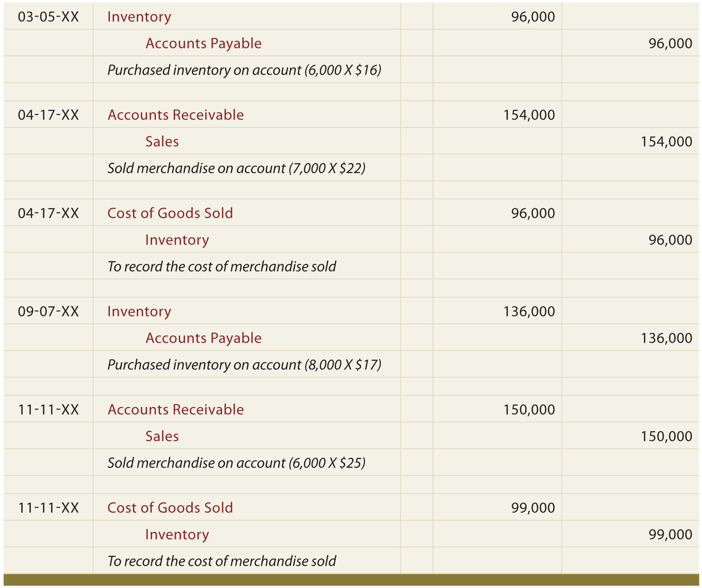Click description mentioning 7,000 X $22
This screenshot has width=702, height=588.
tap(236, 169)
